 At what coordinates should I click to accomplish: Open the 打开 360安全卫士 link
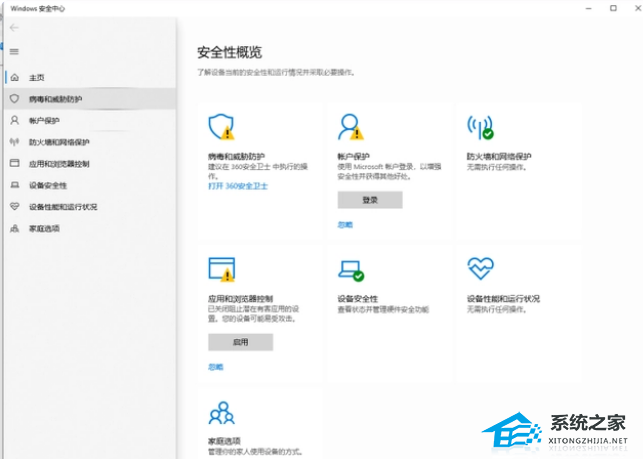tap(238, 186)
